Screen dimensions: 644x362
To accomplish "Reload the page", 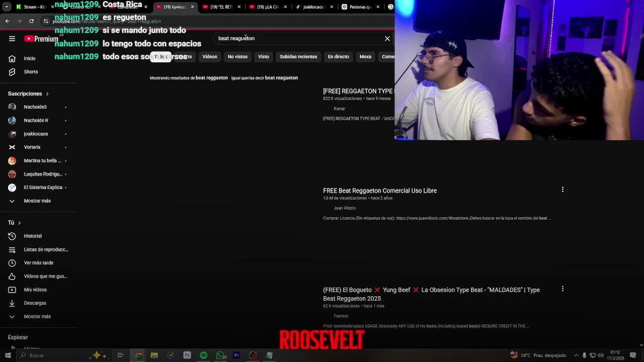I will 31,21.
